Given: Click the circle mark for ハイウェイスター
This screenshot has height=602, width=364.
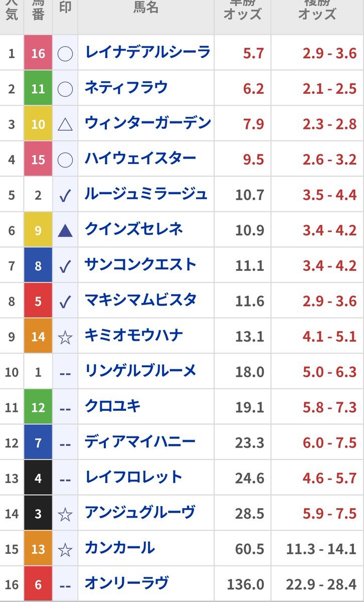Looking at the screenshot, I should tap(65, 159).
